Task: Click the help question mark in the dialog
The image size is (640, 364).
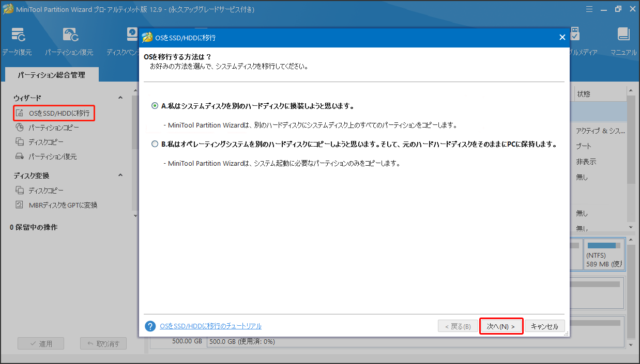Action: (150, 326)
